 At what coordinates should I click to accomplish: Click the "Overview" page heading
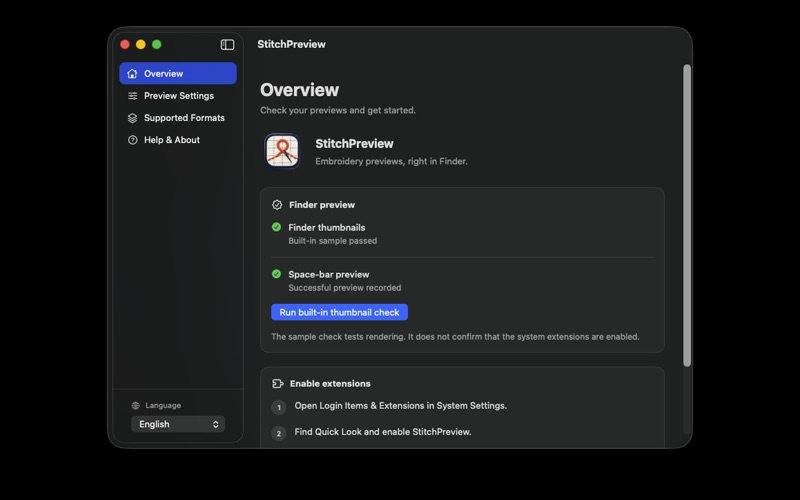click(299, 90)
